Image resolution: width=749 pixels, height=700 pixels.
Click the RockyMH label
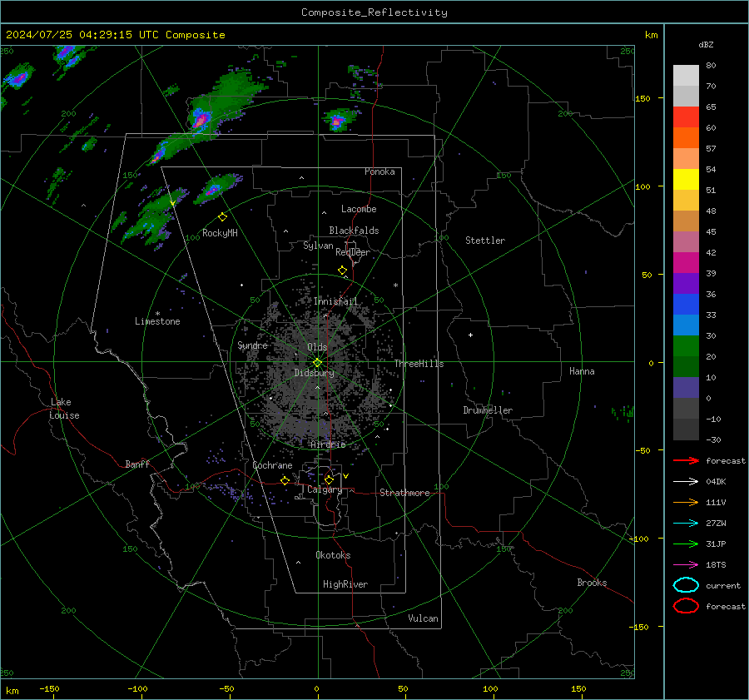[220, 233]
